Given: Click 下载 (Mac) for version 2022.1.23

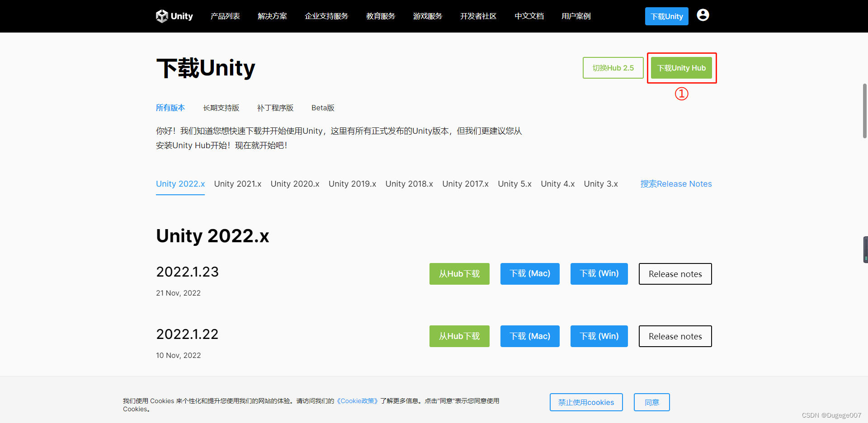Looking at the screenshot, I should click(530, 274).
